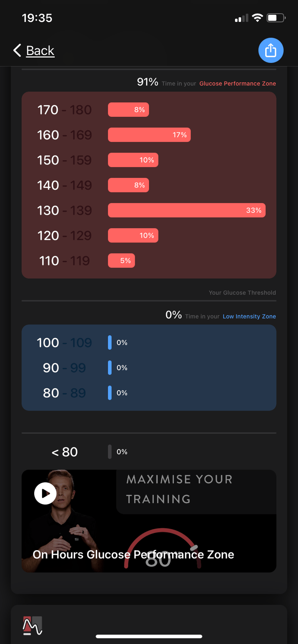Tap the blue share icon

(271, 50)
